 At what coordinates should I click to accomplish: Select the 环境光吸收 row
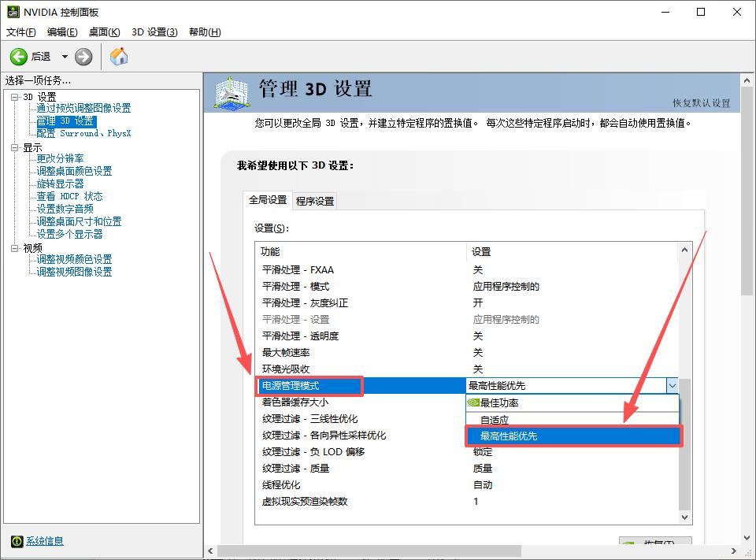(x=467, y=369)
